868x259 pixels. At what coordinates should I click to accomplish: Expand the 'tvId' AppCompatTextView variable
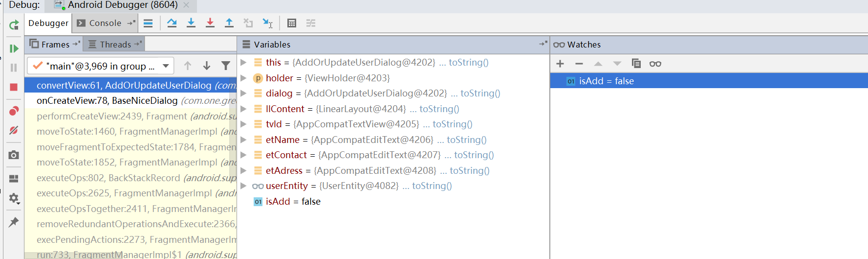point(243,124)
